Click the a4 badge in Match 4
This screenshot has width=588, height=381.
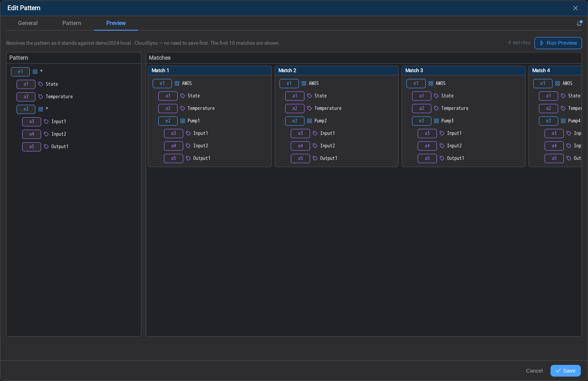tap(554, 146)
